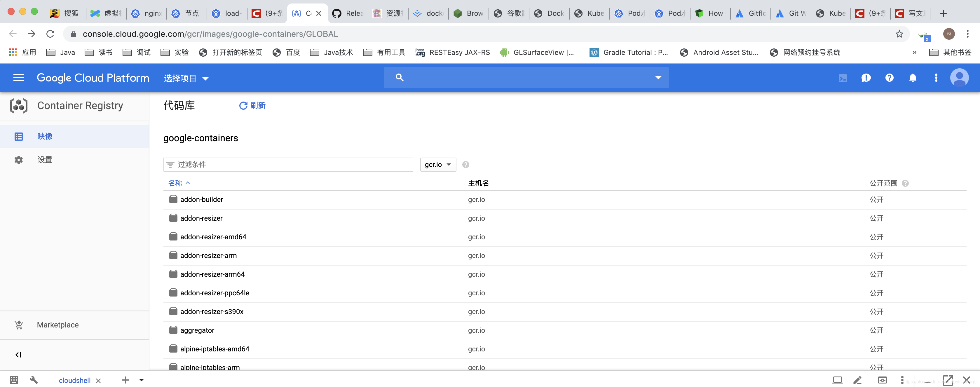Screen dimensions: 980x387
Task: Click Google Cloud Platform logo text
Action: (x=93, y=78)
